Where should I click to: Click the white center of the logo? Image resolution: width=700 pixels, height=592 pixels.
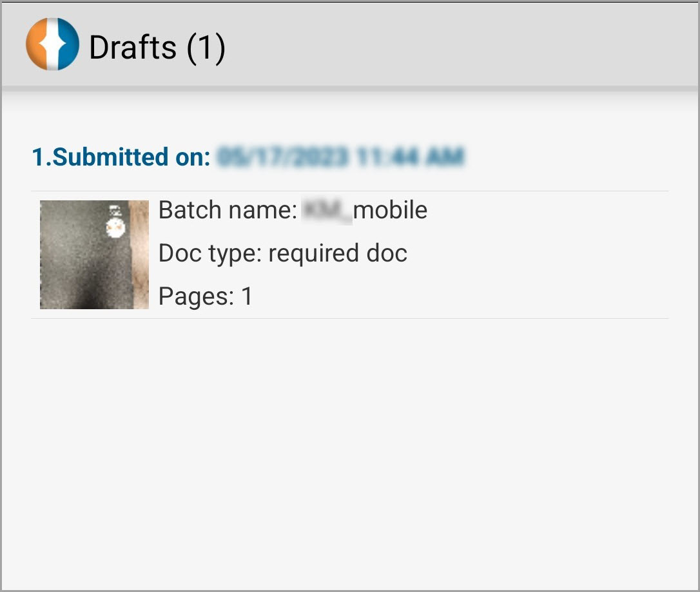(53, 44)
